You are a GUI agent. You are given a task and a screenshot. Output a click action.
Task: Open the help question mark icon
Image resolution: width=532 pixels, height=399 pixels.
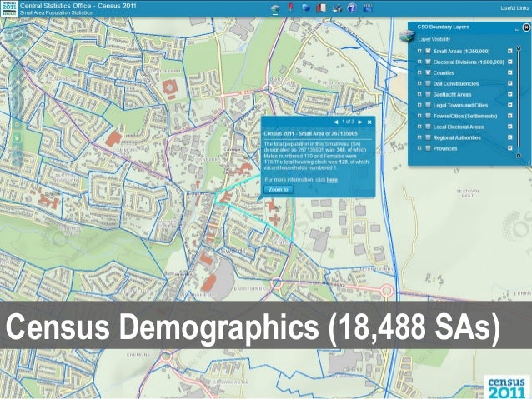[x=352, y=8]
